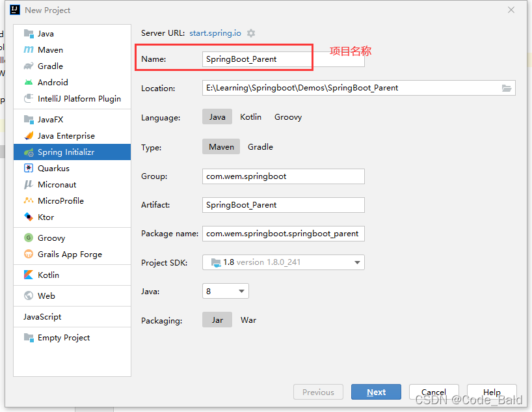Click the Java project type icon
Viewport: 532px width, 412px height.
point(29,34)
